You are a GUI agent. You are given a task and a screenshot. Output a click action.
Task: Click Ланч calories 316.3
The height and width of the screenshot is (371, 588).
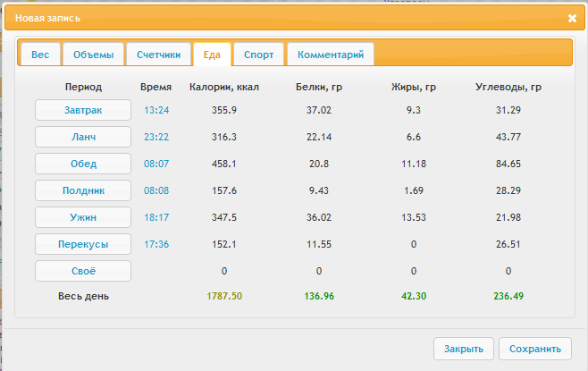coord(224,137)
